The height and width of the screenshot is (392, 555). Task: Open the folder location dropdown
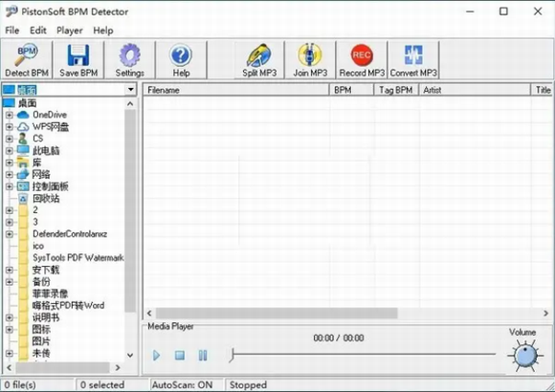[x=130, y=90]
